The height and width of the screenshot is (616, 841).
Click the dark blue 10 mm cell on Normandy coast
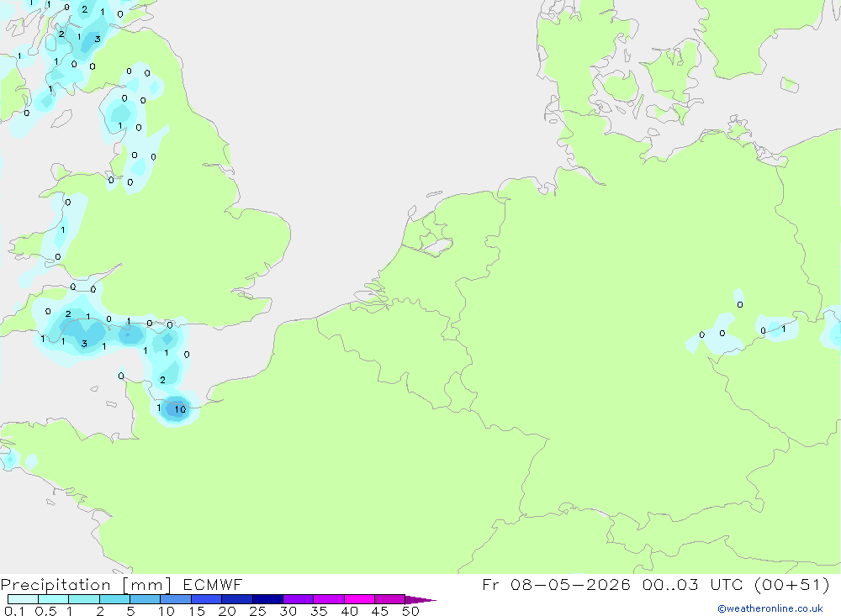click(x=176, y=409)
